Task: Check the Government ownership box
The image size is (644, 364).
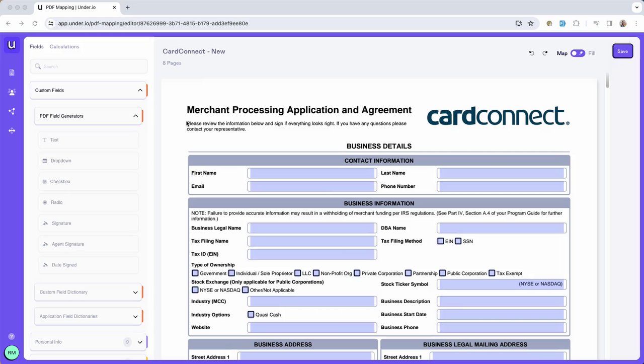Action: click(x=195, y=273)
